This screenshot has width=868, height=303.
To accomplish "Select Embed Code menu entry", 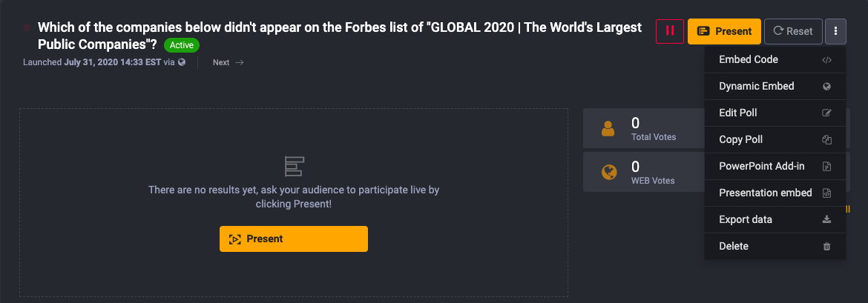I will tap(749, 59).
